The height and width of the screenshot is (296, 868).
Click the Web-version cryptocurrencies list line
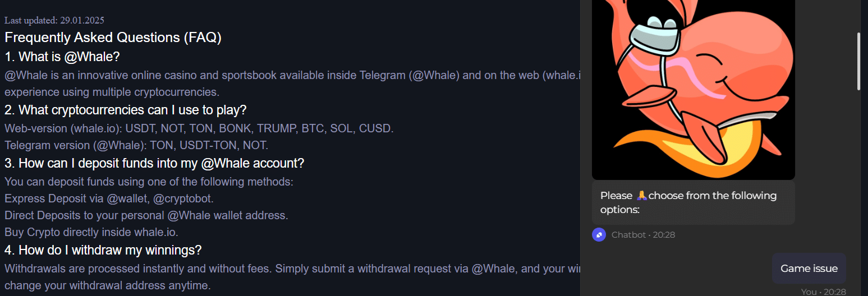(199, 128)
